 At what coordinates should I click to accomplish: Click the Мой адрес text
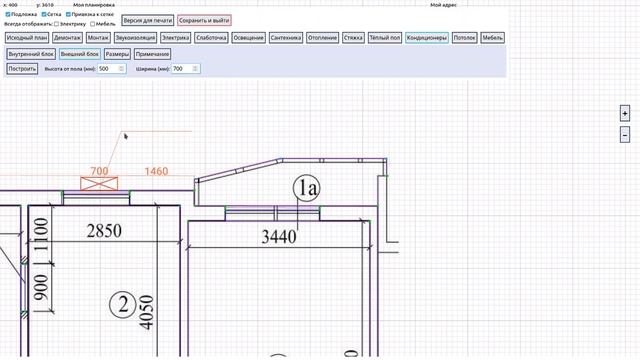pos(444,5)
